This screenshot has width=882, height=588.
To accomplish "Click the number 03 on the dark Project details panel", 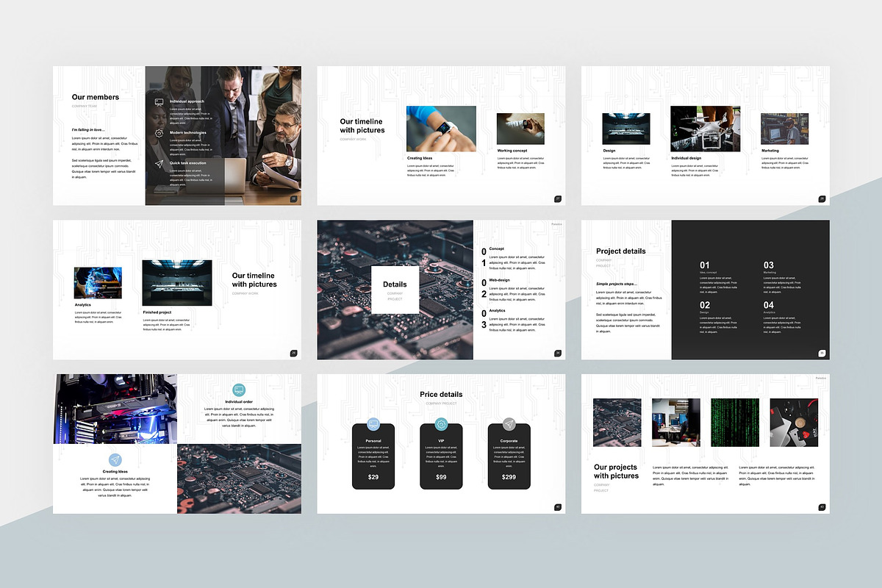I will [x=769, y=265].
